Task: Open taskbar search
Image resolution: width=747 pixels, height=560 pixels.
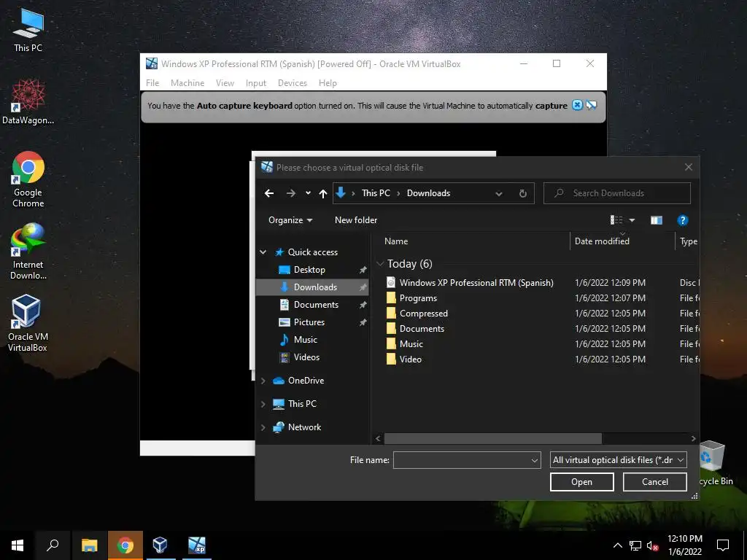Action: click(x=53, y=545)
